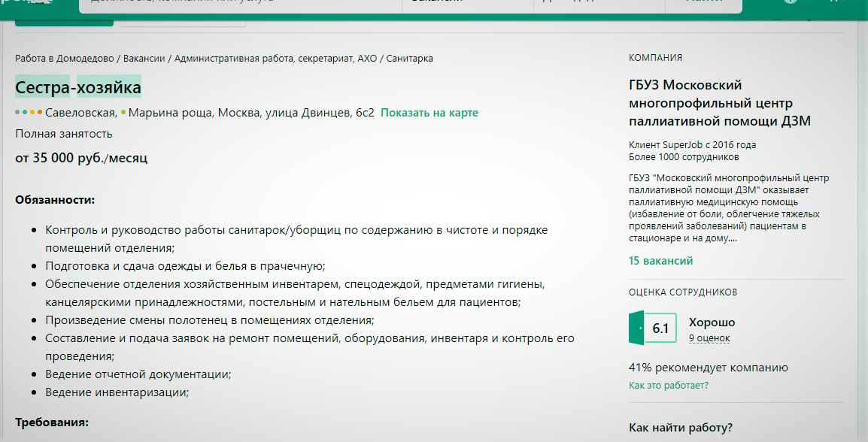Click the rating value '6.1'
Image resolution: width=868 pixels, height=442 pixels.
[660, 328]
